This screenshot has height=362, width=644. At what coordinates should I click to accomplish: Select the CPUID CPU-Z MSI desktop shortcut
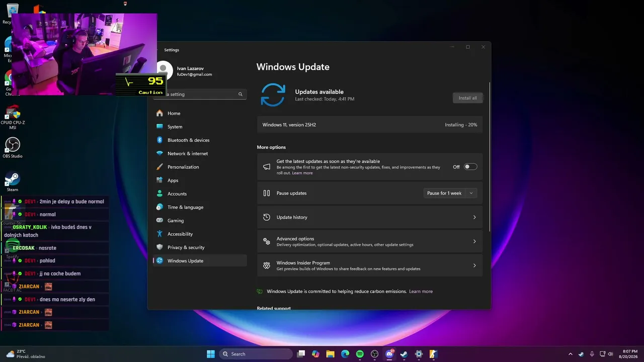pyautogui.click(x=13, y=117)
